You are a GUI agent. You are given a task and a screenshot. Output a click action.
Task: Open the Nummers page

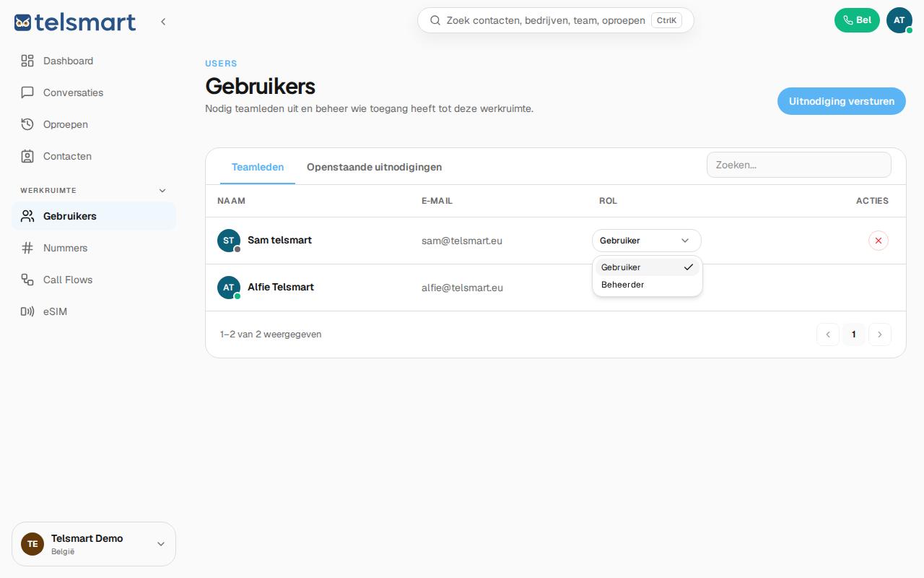point(94,248)
